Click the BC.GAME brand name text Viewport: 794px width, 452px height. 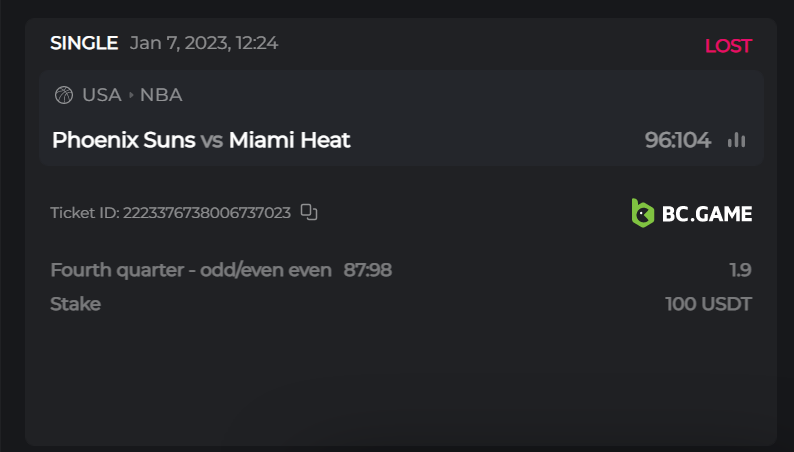point(706,213)
